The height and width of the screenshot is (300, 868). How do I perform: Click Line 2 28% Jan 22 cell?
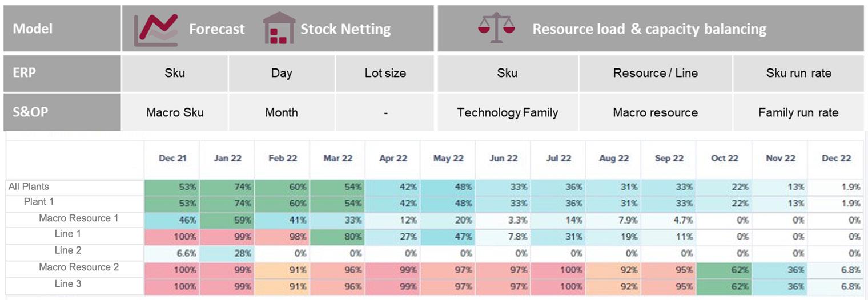(227, 253)
